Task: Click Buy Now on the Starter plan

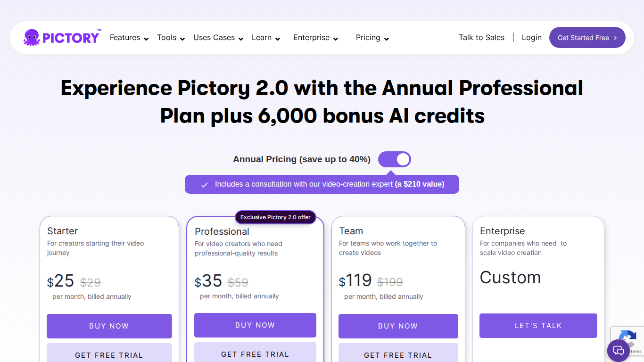Action: tap(109, 326)
